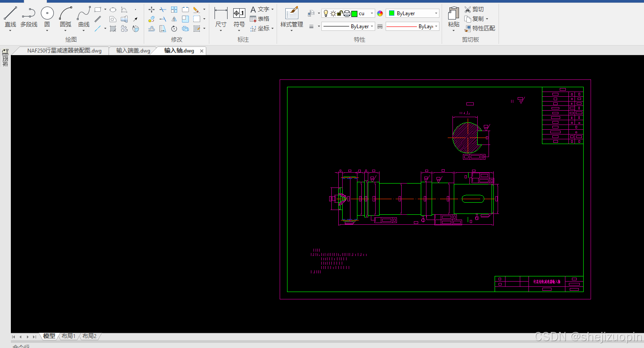Open the Dimension (尺寸) tool
Screen dimensions: 644x348
tap(221, 17)
